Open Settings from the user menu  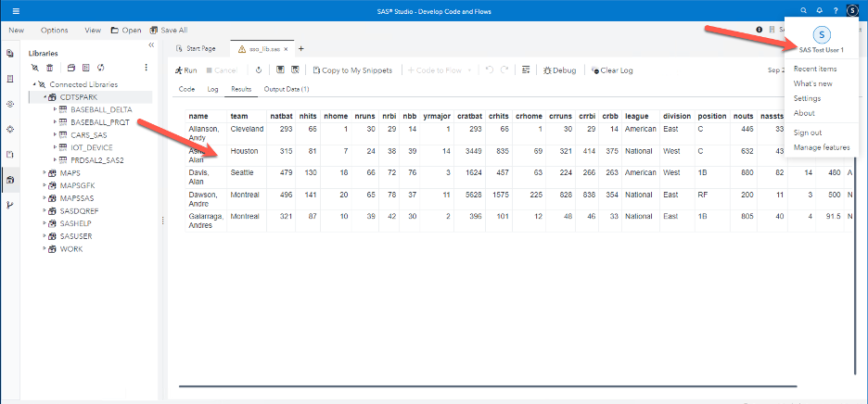pyautogui.click(x=807, y=98)
